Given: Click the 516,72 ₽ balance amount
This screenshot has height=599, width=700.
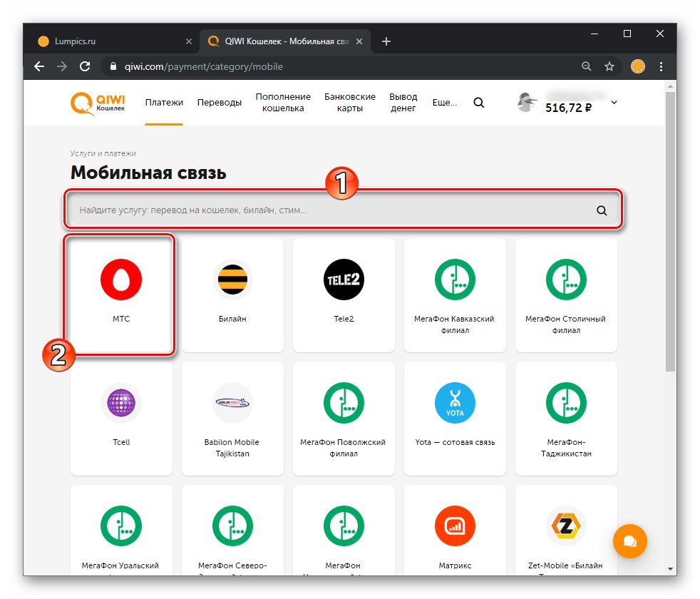Looking at the screenshot, I should (568, 108).
